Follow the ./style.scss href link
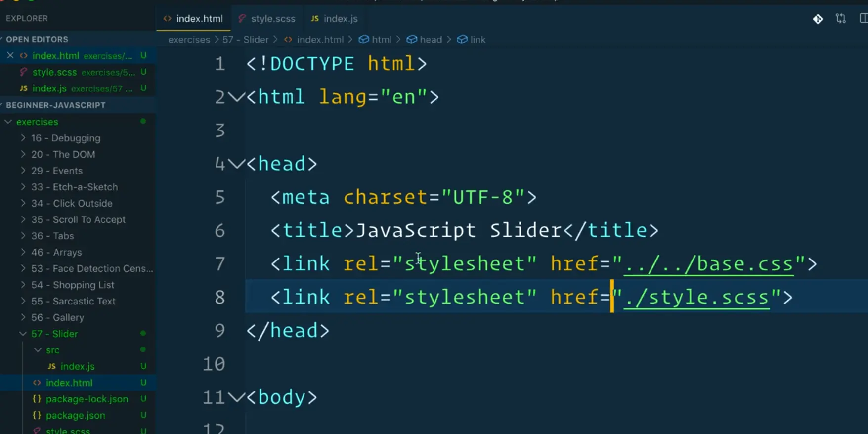 pos(696,298)
